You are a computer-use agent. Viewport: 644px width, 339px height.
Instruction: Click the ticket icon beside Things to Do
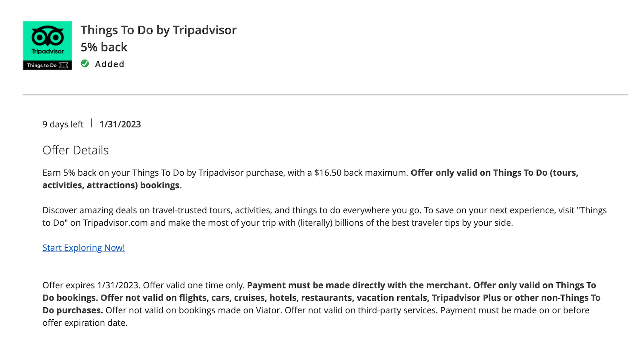64,65
